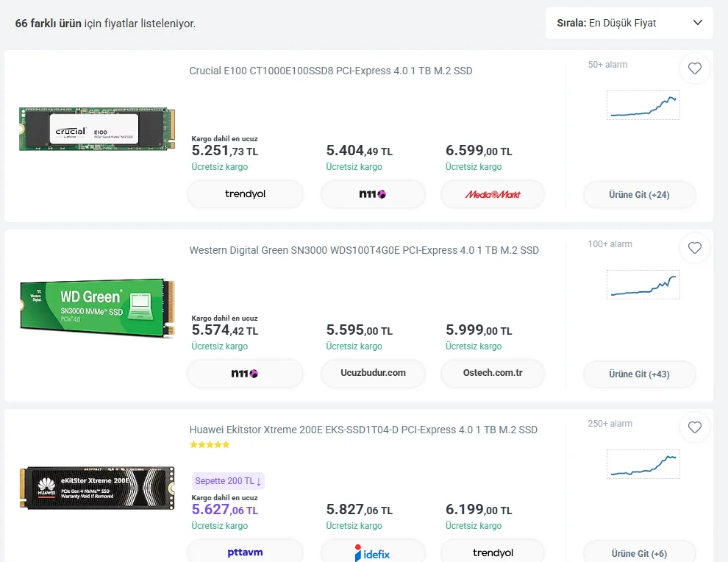
Task: Toggle heart on WD Green SN3000 listing
Action: click(x=695, y=249)
